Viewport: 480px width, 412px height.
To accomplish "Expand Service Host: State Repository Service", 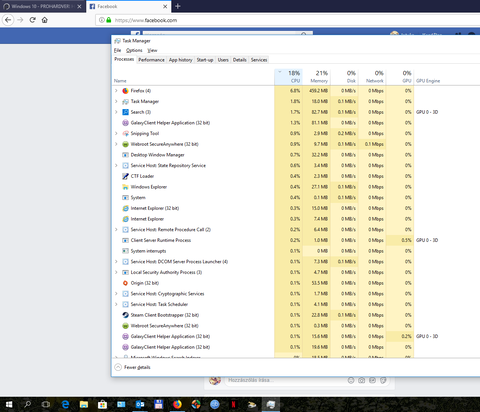I will click(116, 165).
